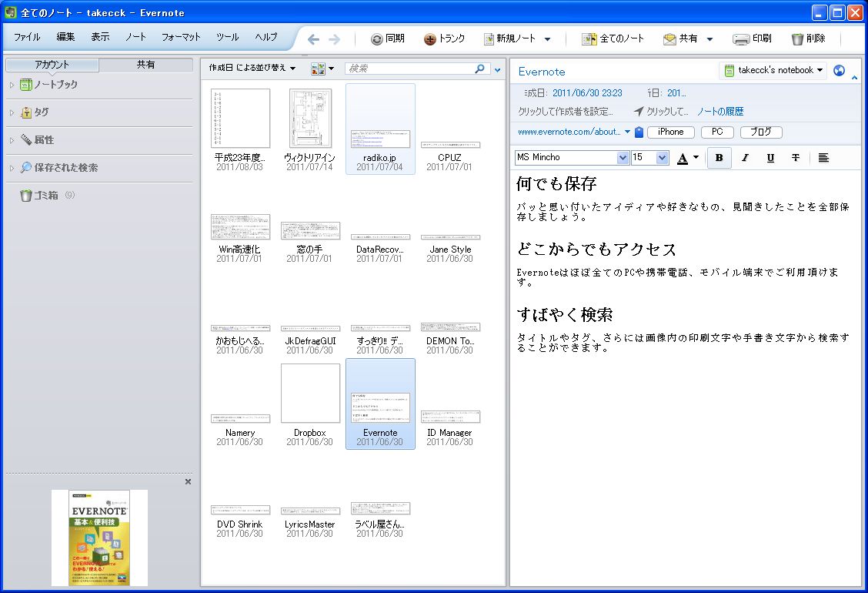Click the location arrow icon in note info
The width and height of the screenshot is (868, 593).
638,112
